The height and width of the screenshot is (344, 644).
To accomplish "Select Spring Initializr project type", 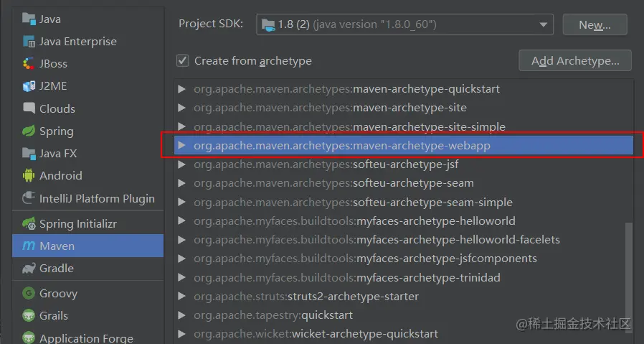I will click(x=88, y=223).
